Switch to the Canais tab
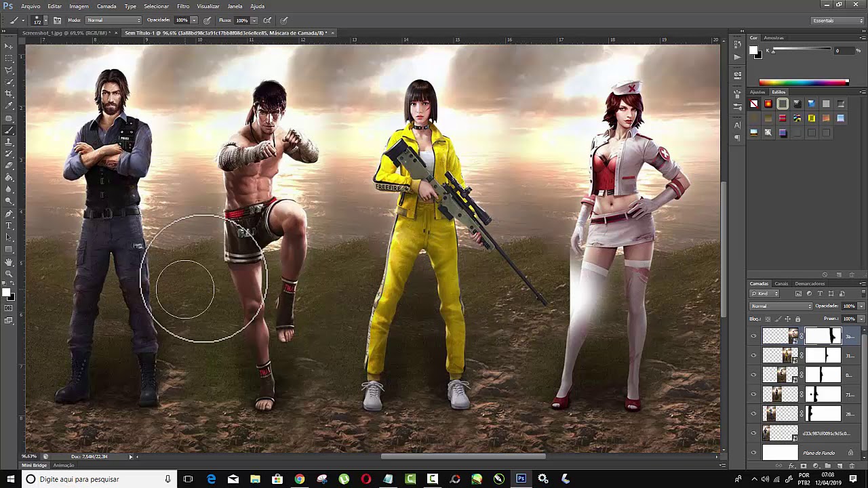This screenshot has height=488, width=868. (781, 283)
